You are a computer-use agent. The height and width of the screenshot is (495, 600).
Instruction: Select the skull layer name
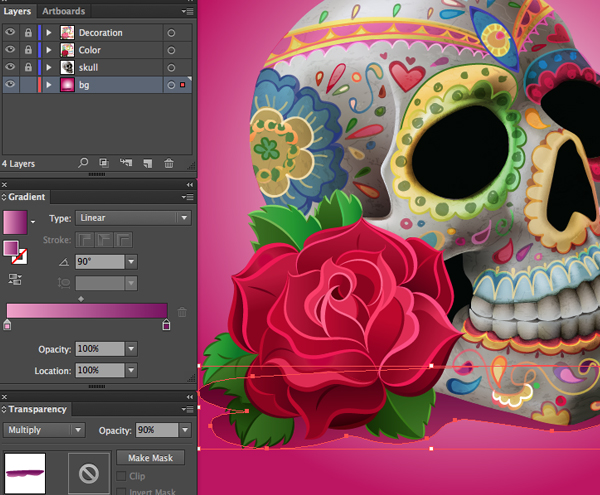tap(88, 68)
